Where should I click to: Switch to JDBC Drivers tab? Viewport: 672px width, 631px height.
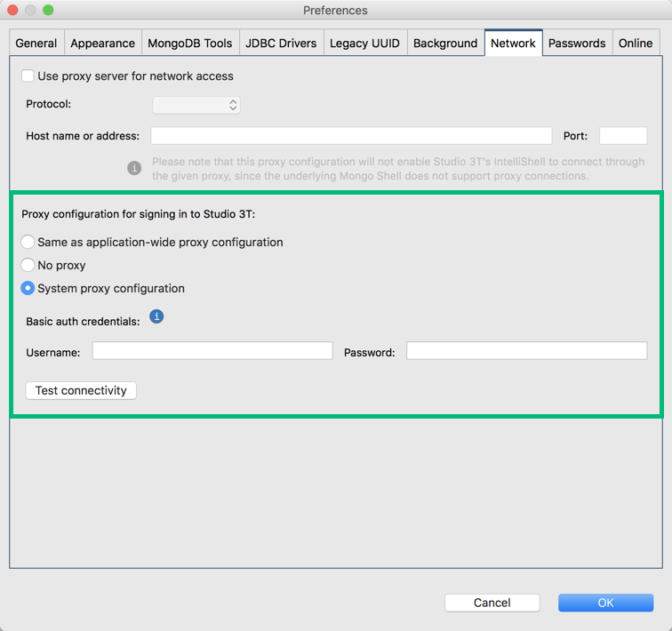pyautogui.click(x=281, y=43)
